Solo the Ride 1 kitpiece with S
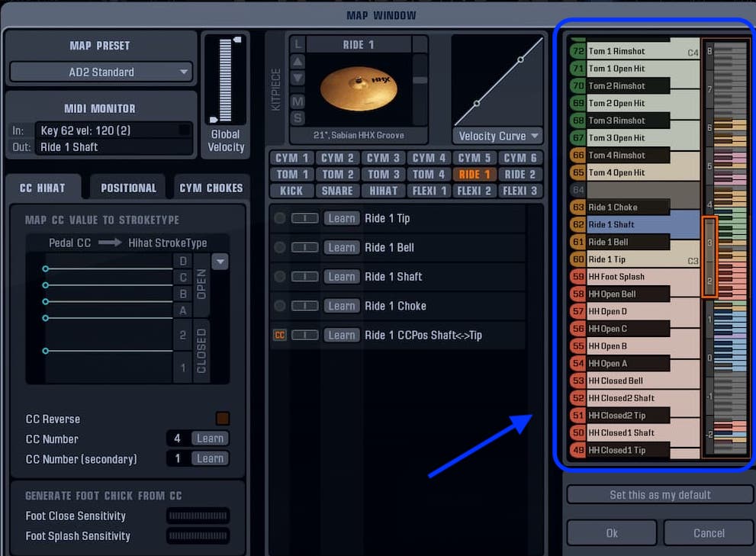The height and width of the screenshot is (556, 756). [298, 117]
